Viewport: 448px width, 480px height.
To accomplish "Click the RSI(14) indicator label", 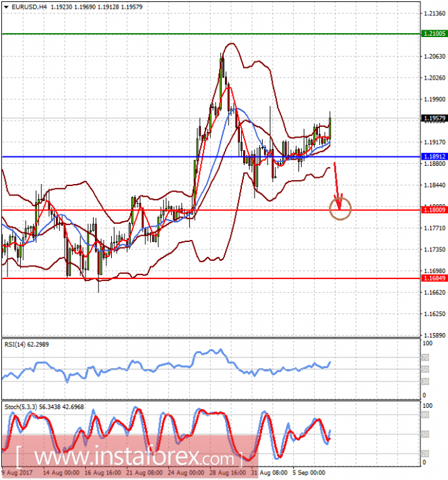I will (x=27, y=344).
